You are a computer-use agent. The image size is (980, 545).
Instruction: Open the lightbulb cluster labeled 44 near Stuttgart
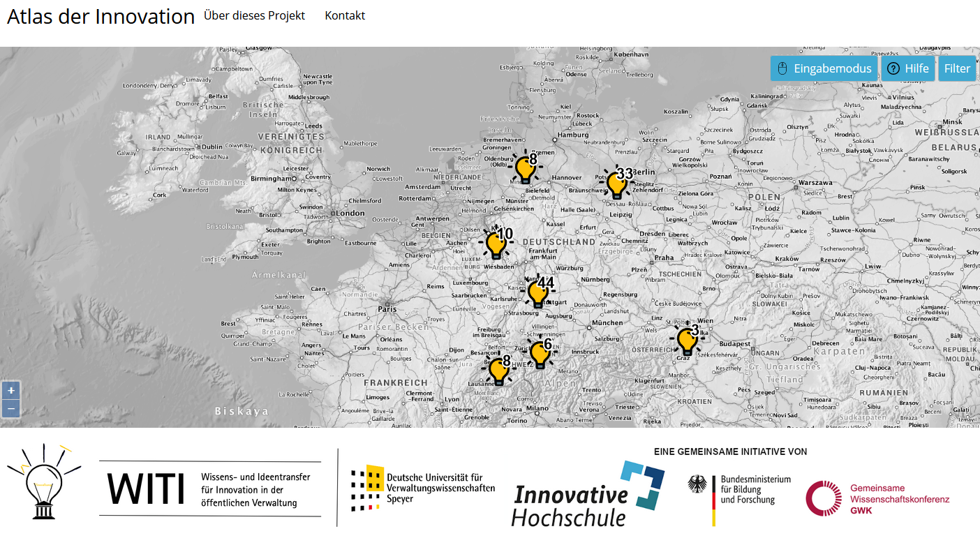pos(538,292)
